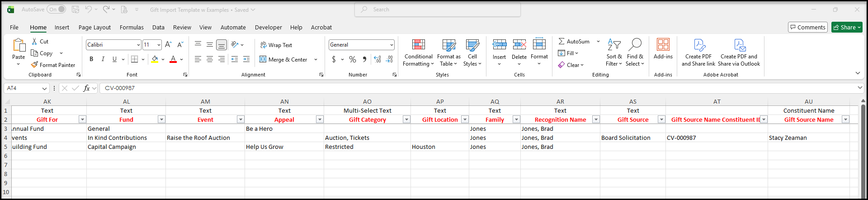Align text right

click(222, 59)
